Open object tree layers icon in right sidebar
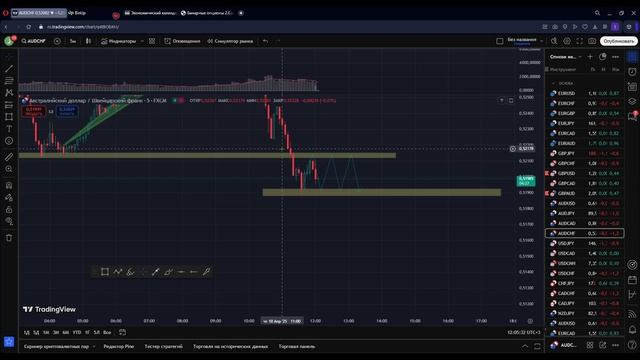640x360 pixels. coord(632,102)
